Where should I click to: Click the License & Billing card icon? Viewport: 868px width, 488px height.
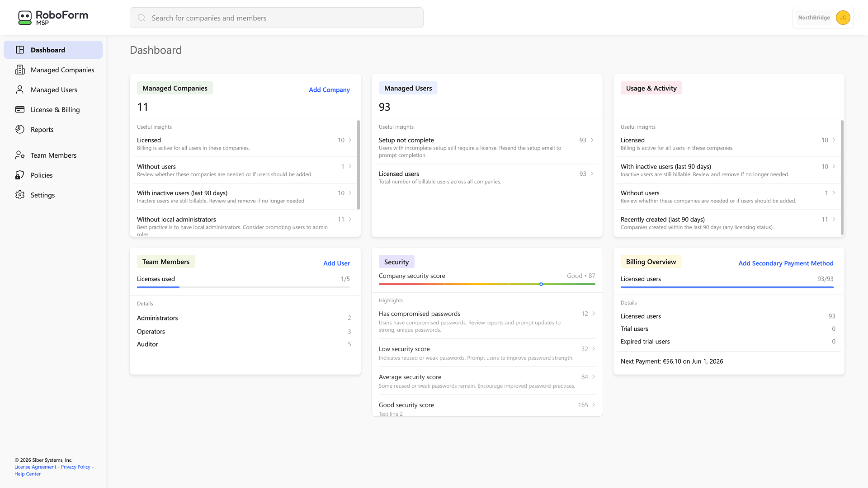(20, 109)
